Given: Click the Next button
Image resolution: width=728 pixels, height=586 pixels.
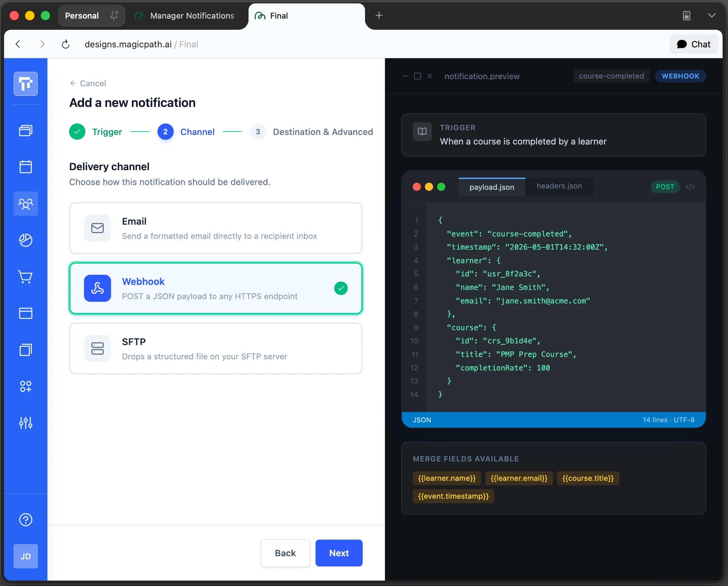Looking at the screenshot, I should click(339, 553).
